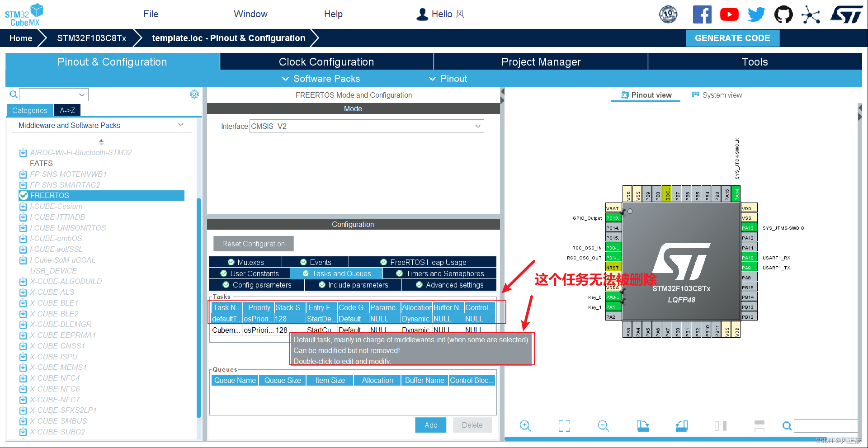
Task: Click the categories list vertical scrollbar
Action: point(199,307)
